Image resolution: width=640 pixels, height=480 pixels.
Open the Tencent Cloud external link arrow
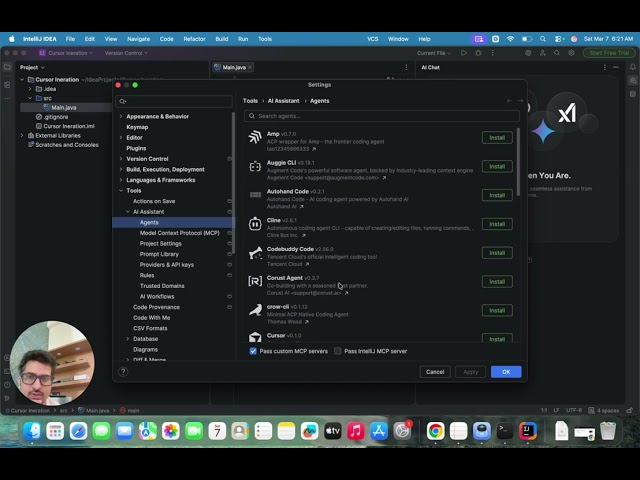307,264
